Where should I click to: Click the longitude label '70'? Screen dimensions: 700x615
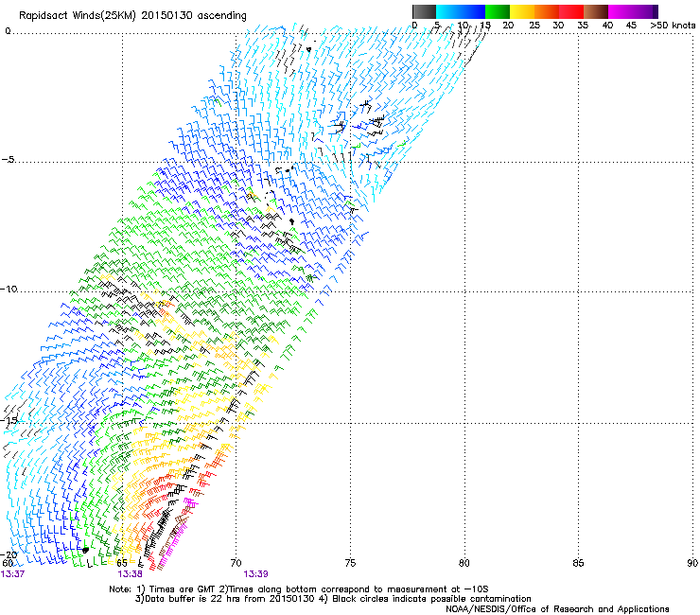point(236,563)
